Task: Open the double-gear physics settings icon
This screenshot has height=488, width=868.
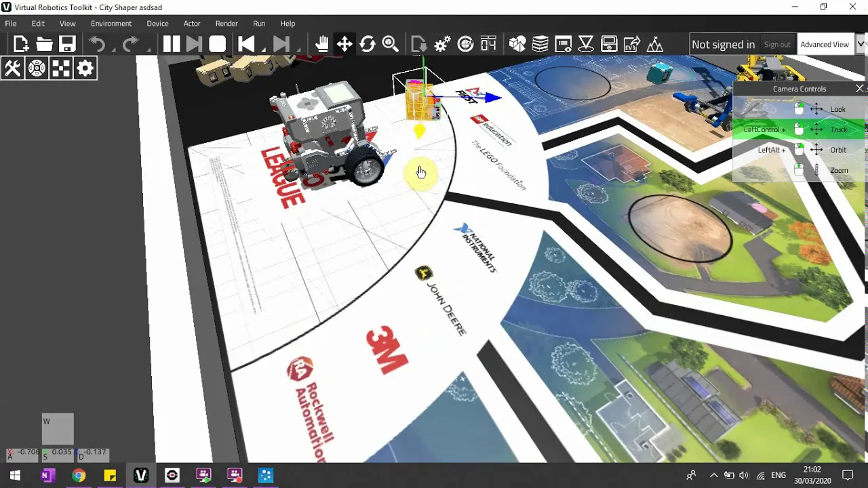Action: [442, 45]
